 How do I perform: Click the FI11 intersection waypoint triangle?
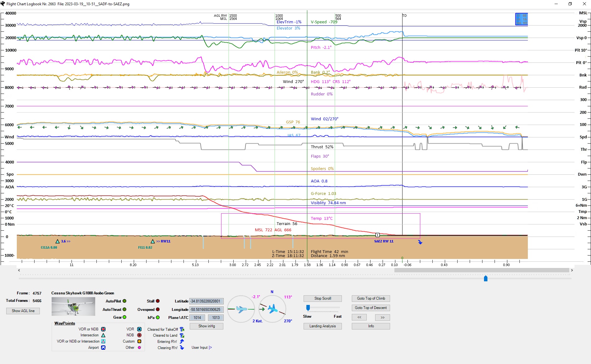click(153, 242)
